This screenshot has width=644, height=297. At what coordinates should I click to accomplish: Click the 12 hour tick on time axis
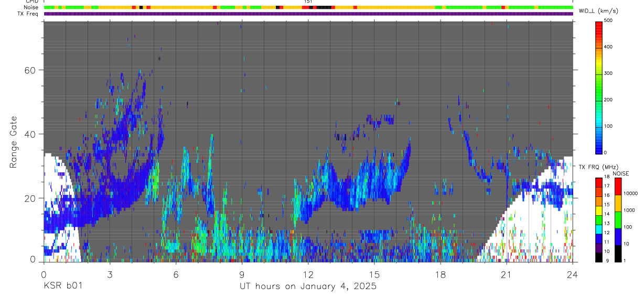[x=308, y=274]
